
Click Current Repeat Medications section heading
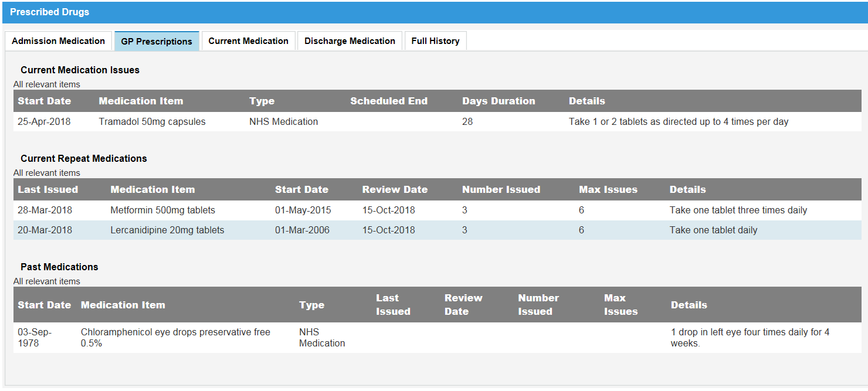click(84, 158)
